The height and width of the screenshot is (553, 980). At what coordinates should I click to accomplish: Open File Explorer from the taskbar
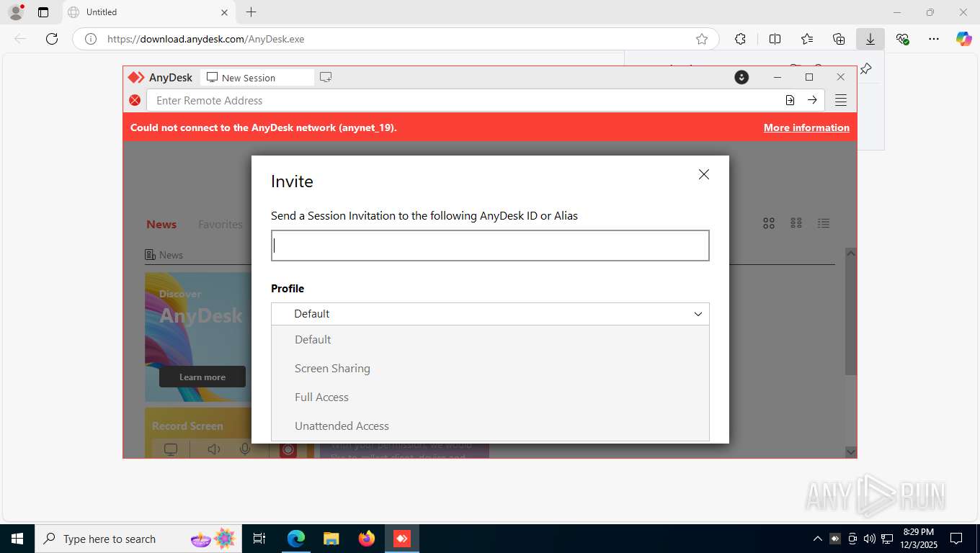click(331, 539)
